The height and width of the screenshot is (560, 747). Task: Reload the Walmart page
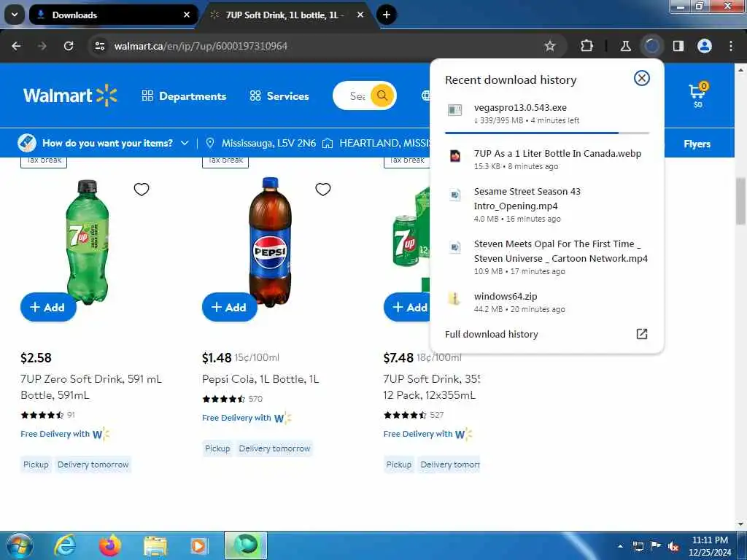pos(69,46)
